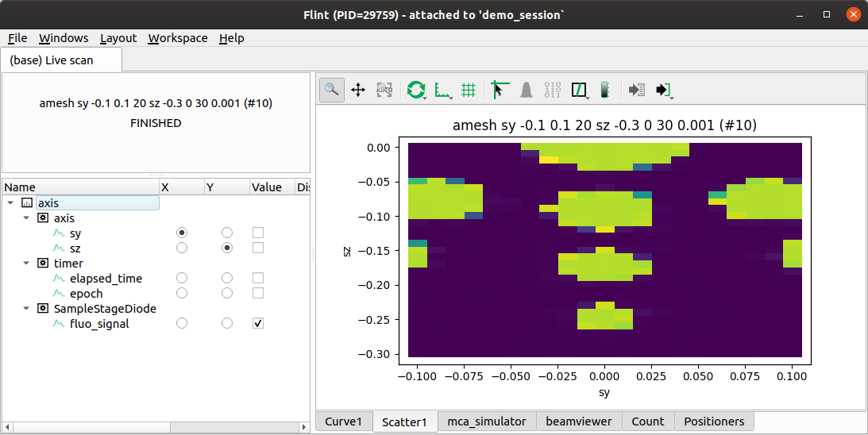The width and height of the screenshot is (868, 435).
Task: Activate the pan arrows tool
Action: point(358,90)
